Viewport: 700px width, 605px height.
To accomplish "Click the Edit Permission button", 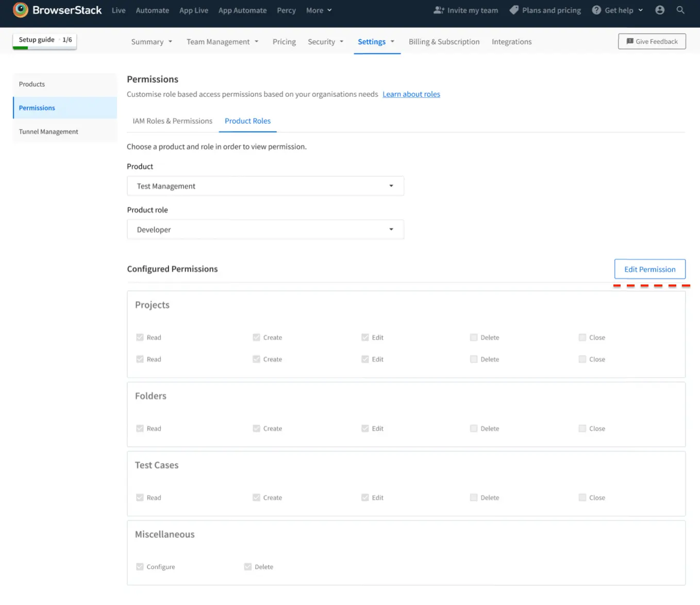I will tap(649, 270).
